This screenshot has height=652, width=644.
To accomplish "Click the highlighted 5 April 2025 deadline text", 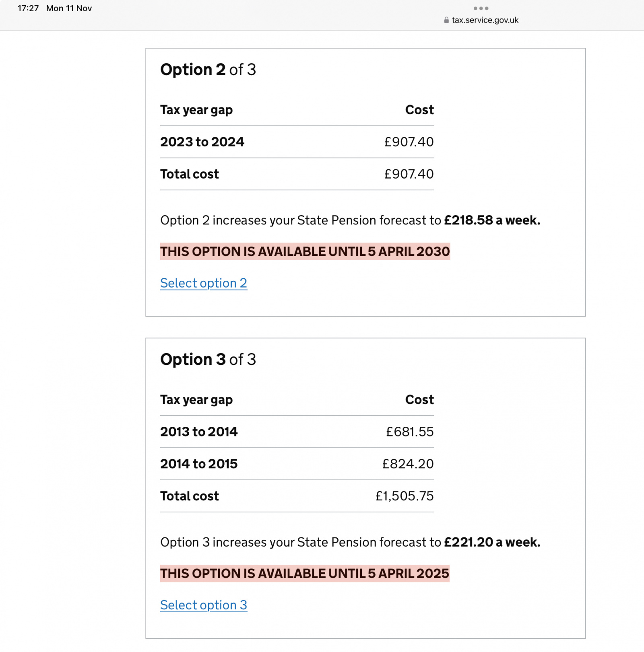I will pos(304,573).
